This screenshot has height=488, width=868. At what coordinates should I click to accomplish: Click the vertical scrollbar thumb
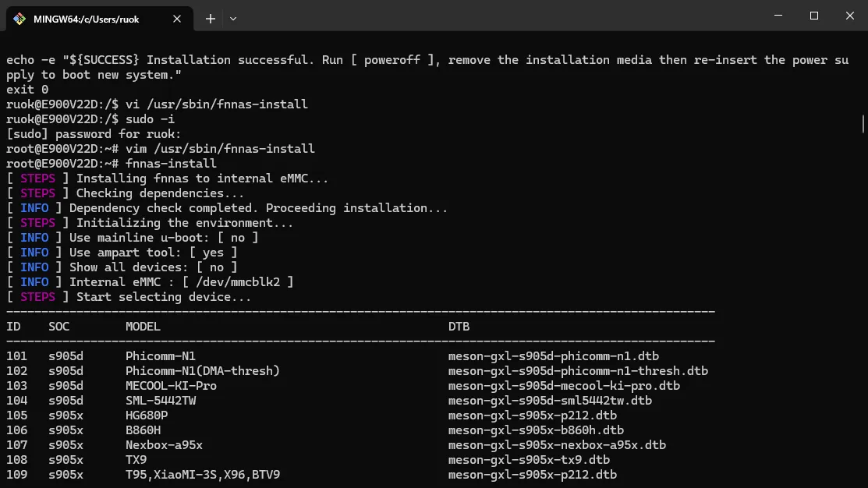[863, 123]
